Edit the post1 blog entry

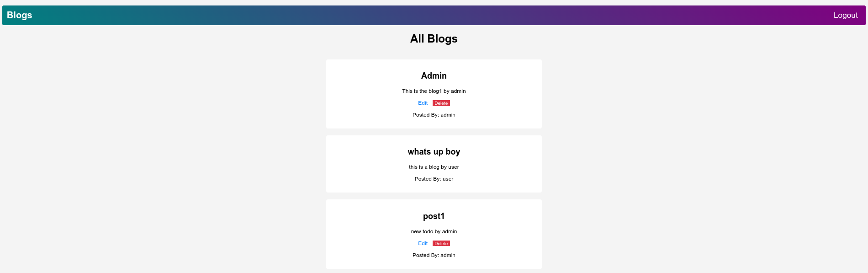[x=423, y=244]
